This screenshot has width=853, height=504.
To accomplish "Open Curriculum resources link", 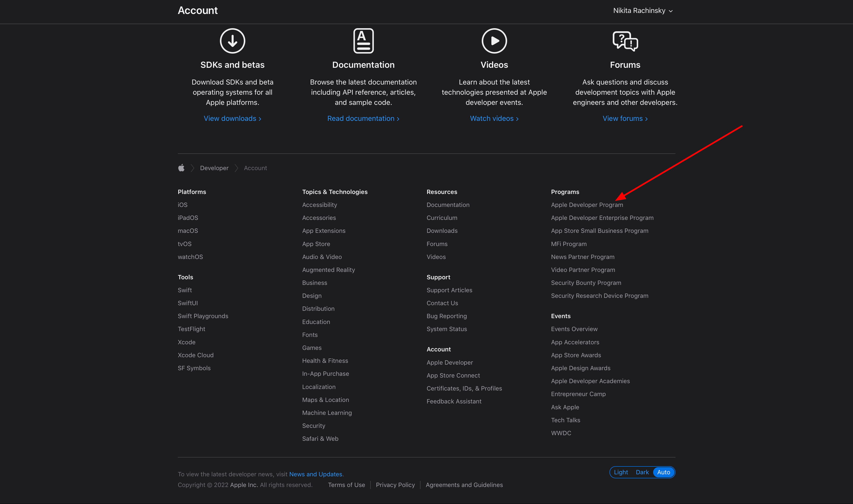I will click(x=442, y=218).
